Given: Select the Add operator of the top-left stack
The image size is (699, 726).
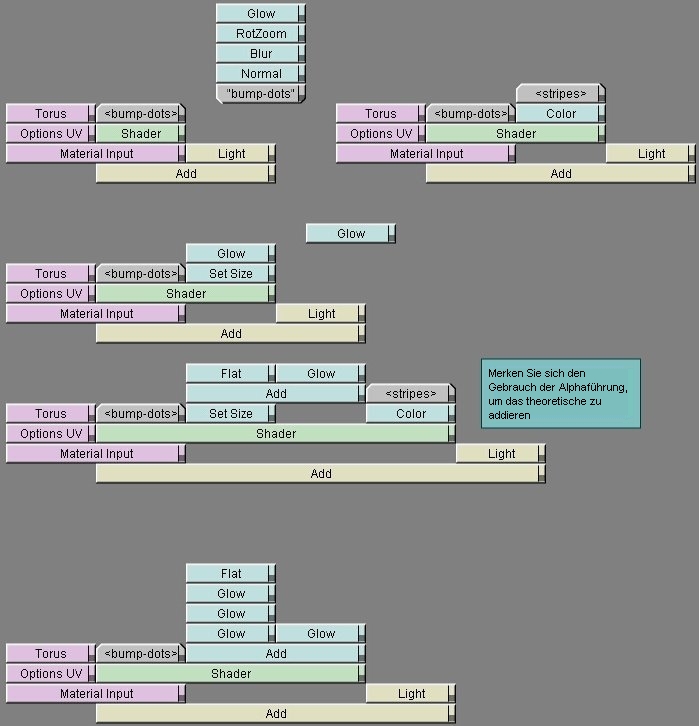Looking at the screenshot, I should click(x=186, y=173).
